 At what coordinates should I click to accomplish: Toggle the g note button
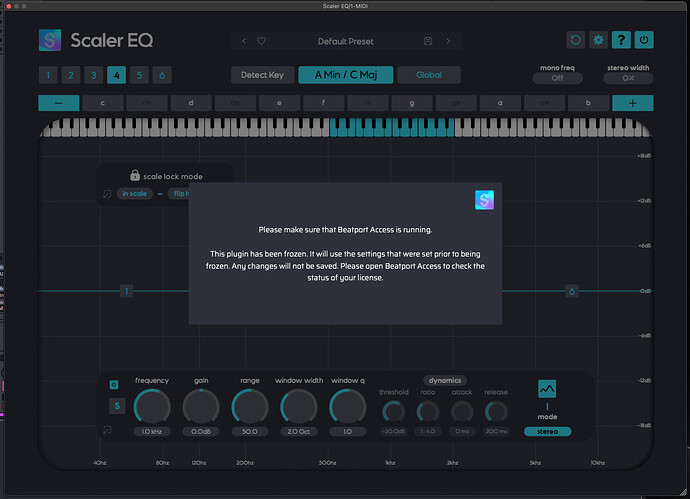412,103
